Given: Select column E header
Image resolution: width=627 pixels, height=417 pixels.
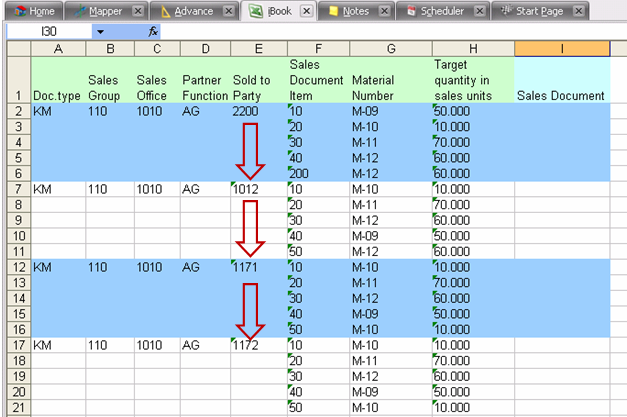Looking at the screenshot, I should 258,49.
